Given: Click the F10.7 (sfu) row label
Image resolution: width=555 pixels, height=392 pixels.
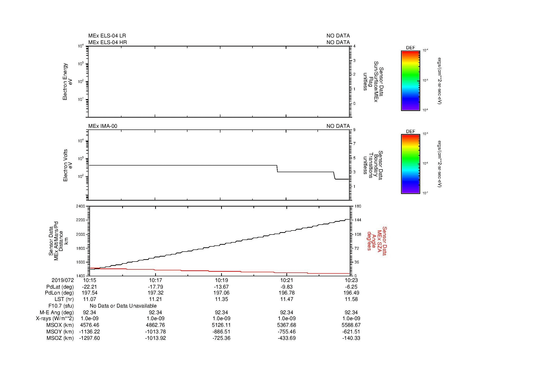Looking at the screenshot, I should [61, 306].
